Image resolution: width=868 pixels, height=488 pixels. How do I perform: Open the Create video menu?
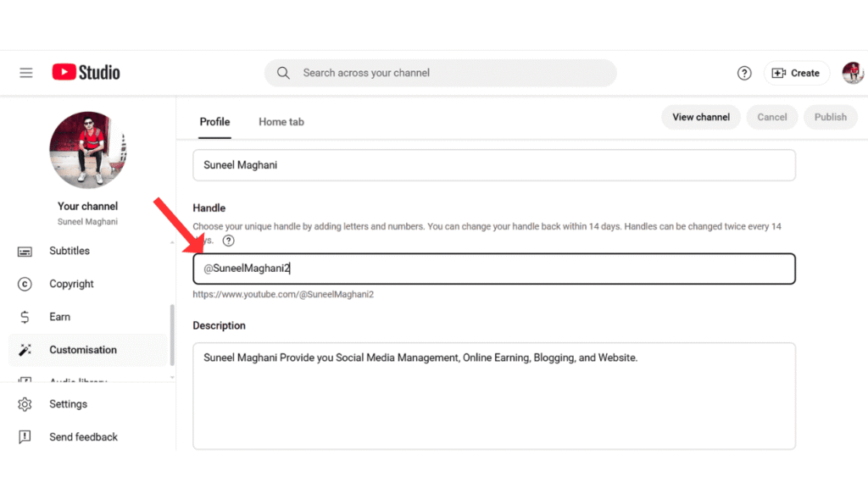click(x=796, y=74)
